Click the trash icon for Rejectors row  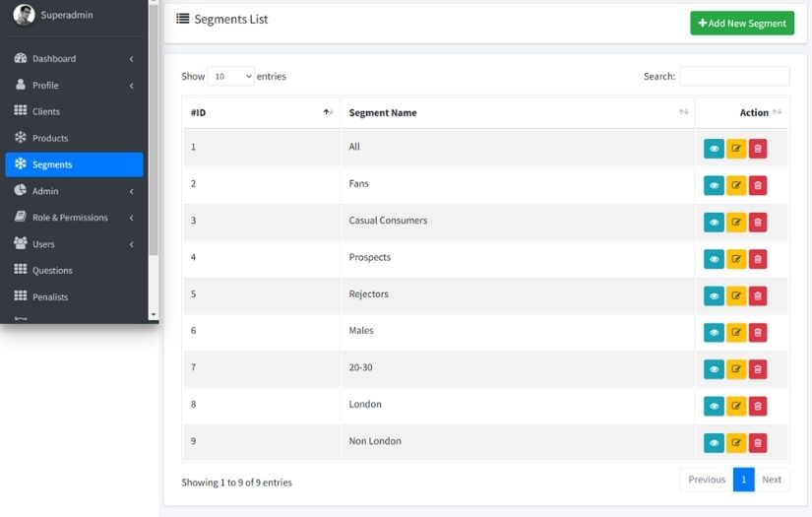pos(758,295)
